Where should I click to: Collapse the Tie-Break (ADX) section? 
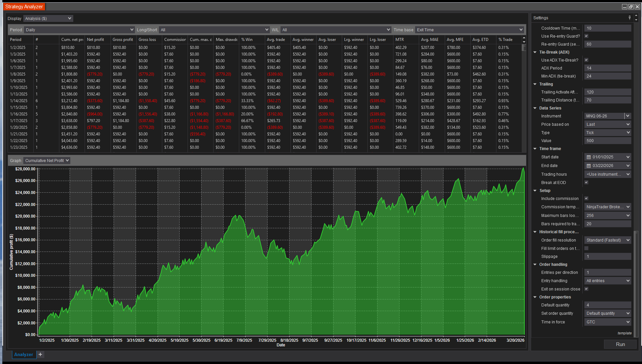(535, 52)
